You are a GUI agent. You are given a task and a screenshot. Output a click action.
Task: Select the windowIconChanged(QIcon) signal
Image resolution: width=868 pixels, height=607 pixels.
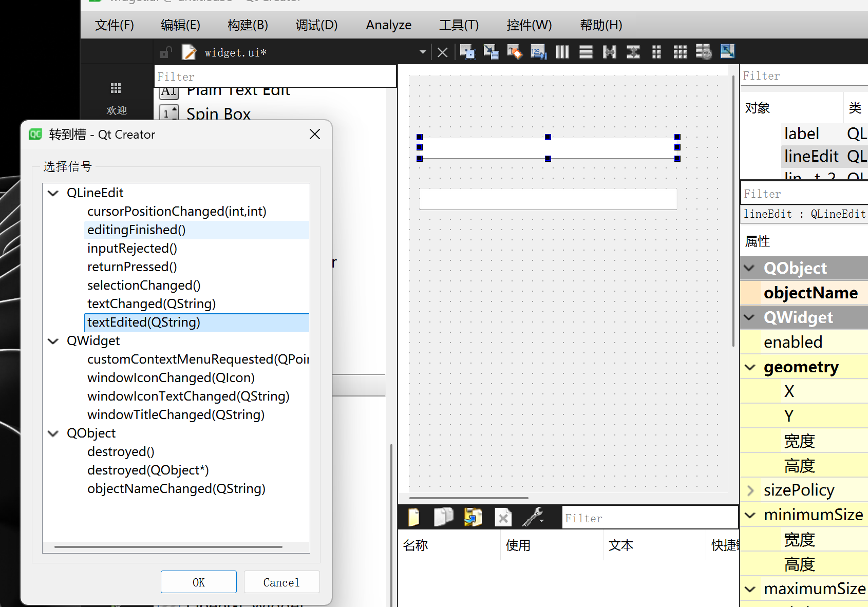(x=171, y=378)
